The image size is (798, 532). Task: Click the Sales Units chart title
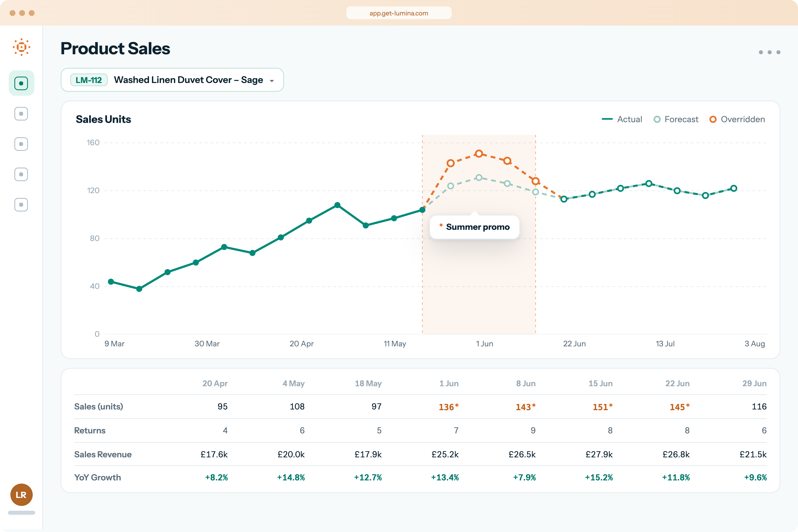tap(104, 119)
